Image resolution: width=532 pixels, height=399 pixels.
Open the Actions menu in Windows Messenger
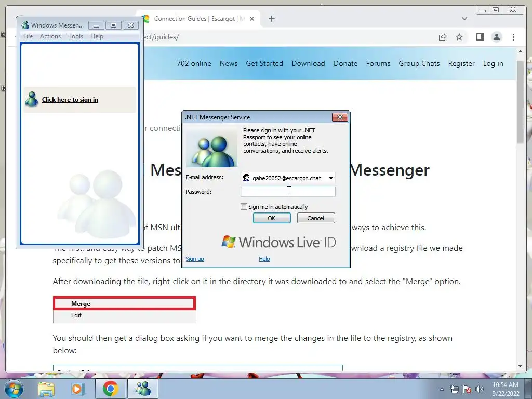pyautogui.click(x=50, y=36)
